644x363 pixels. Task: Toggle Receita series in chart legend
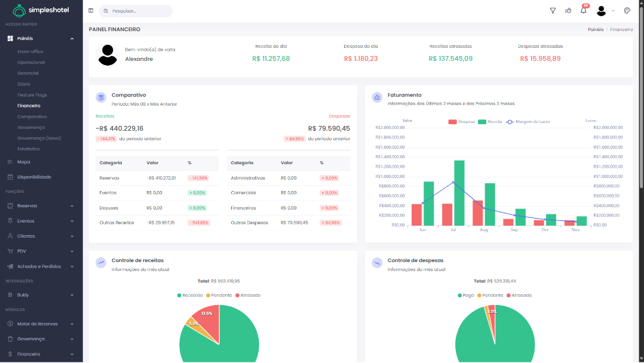490,122
